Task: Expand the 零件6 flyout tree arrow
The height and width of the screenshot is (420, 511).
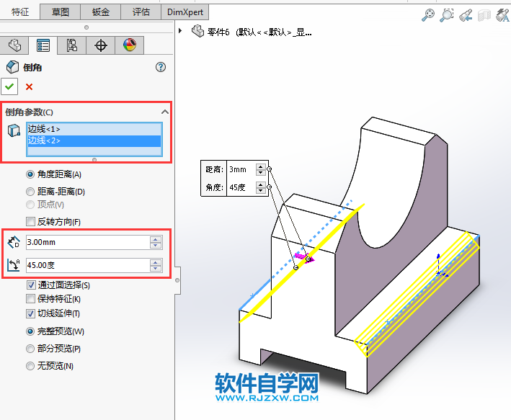Action: pos(180,31)
